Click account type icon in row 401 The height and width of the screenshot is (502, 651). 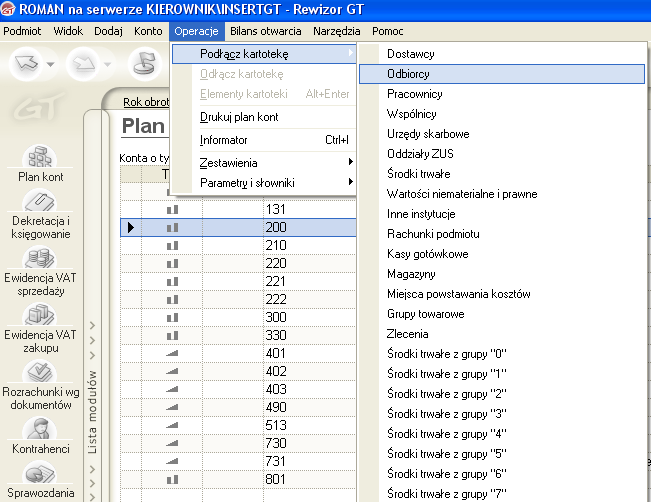[x=172, y=353]
